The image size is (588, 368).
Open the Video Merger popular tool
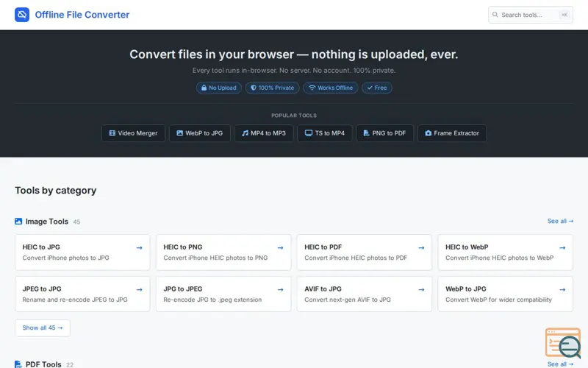[133, 133]
